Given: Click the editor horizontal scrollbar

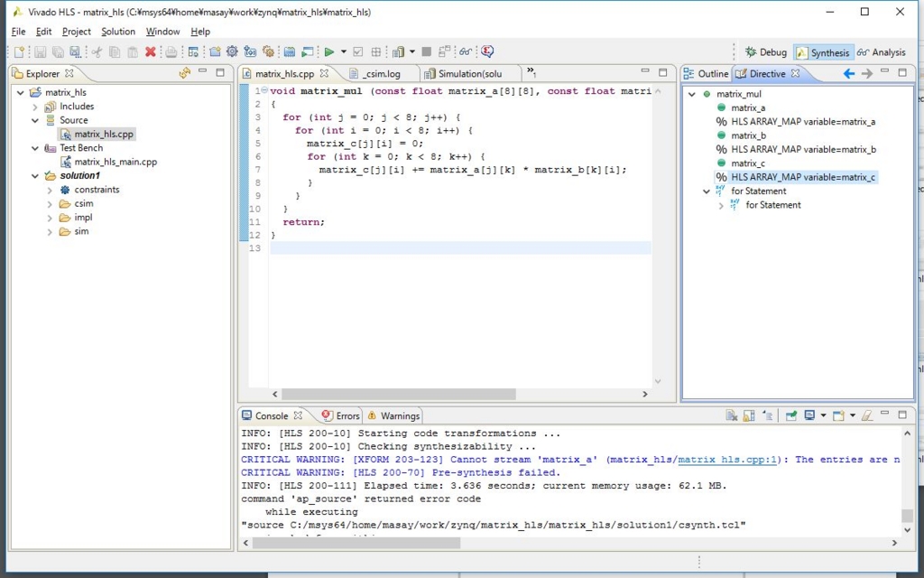Looking at the screenshot, I should pos(398,394).
